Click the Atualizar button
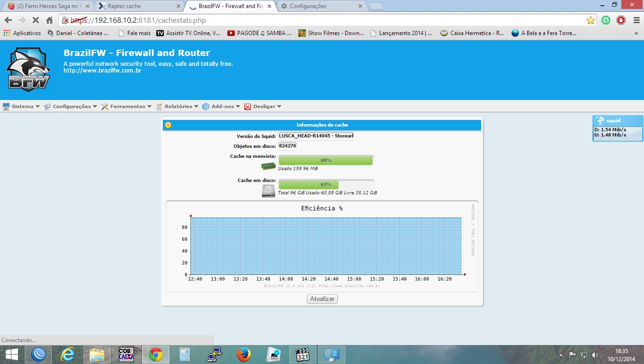644x364 pixels. (322, 299)
